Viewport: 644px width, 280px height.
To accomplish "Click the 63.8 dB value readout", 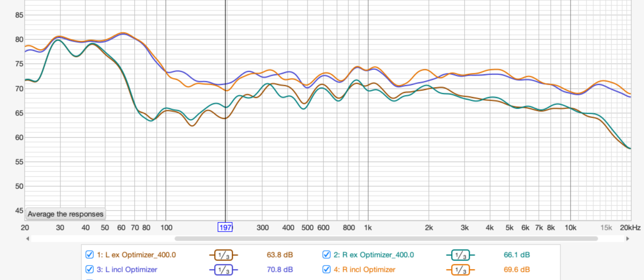I will pos(279,255).
